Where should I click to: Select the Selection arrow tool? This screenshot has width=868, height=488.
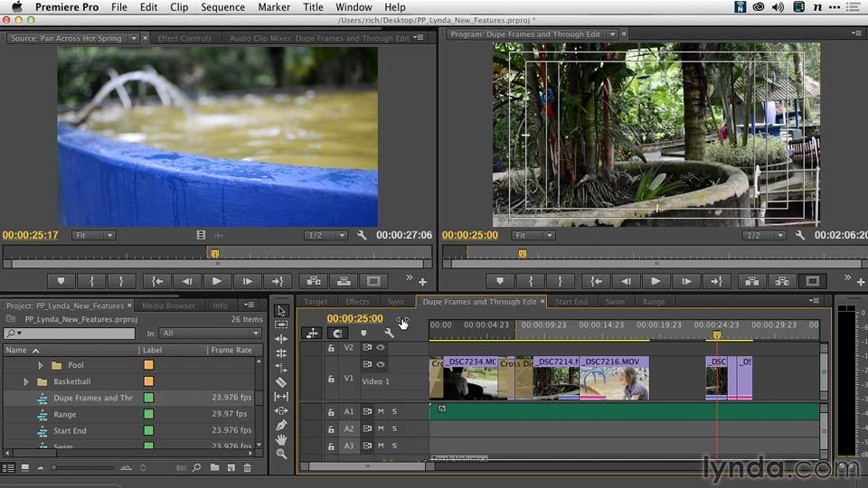[x=281, y=311]
